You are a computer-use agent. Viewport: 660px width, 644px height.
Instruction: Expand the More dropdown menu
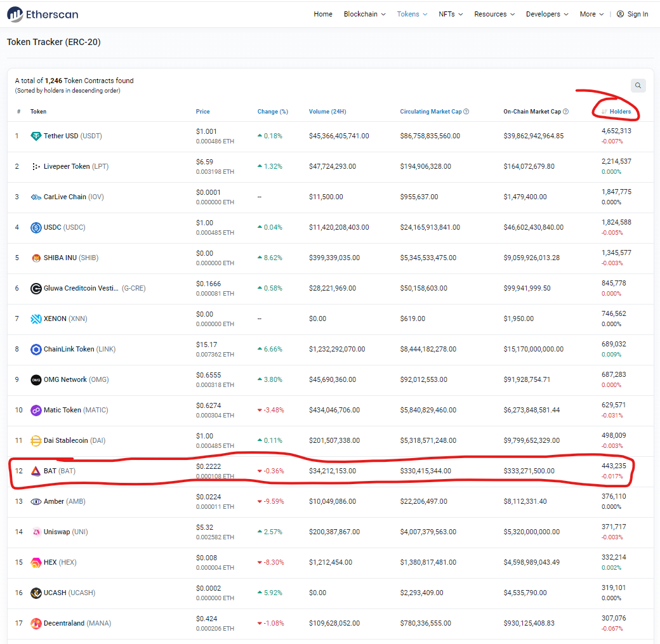click(x=591, y=14)
